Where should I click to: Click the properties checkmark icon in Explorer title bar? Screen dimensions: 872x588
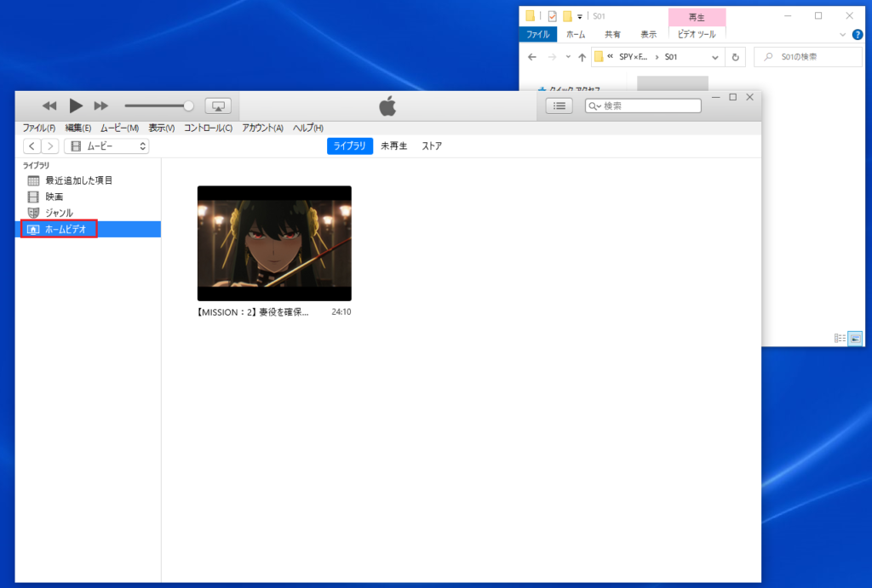point(552,16)
